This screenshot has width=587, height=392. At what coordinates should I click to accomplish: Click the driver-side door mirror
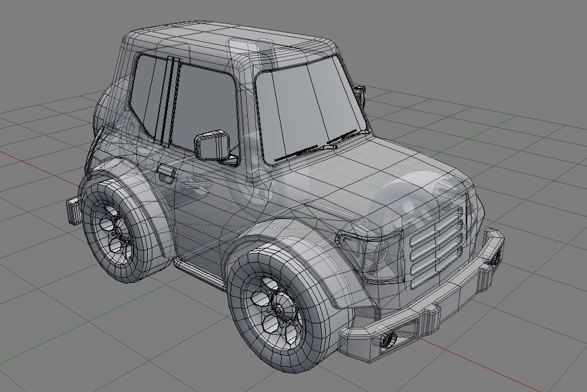[x=211, y=144]
